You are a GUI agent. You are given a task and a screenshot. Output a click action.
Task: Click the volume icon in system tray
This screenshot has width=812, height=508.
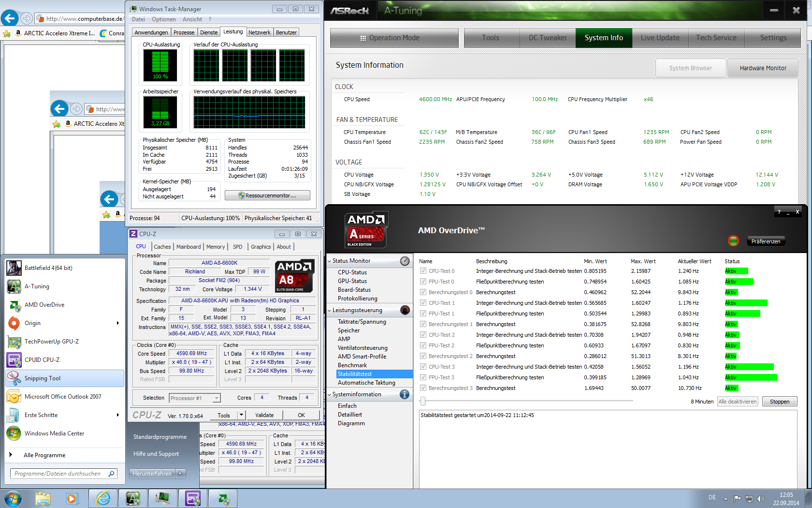(760, 499)
